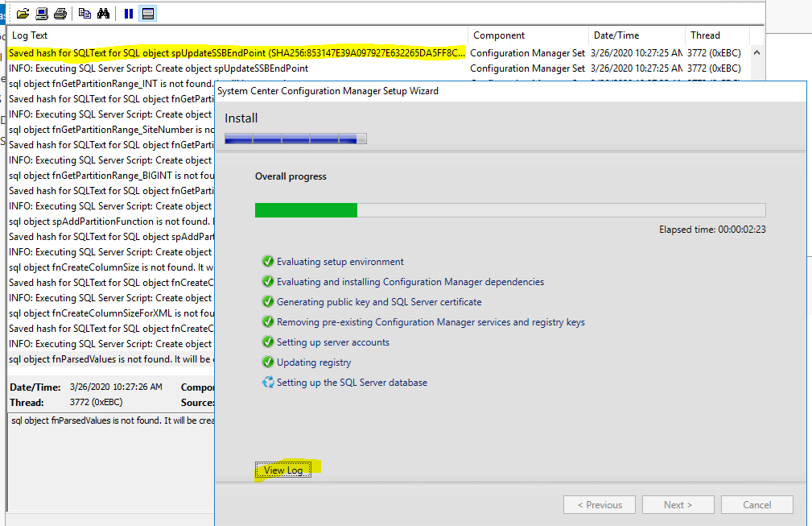Click the step text 'Setting up the SQL Server database'
This screenshot has width=812, height=526.
click(x=352, y=383)
